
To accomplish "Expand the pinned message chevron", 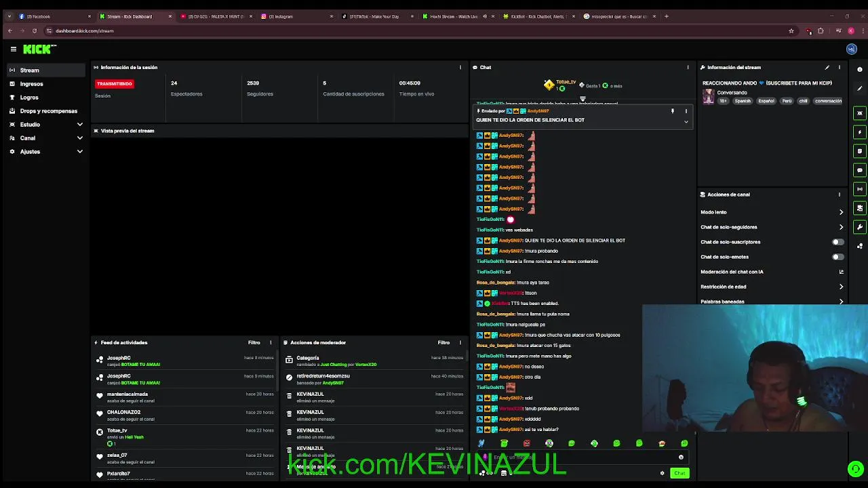I will [x=686, y=122].
